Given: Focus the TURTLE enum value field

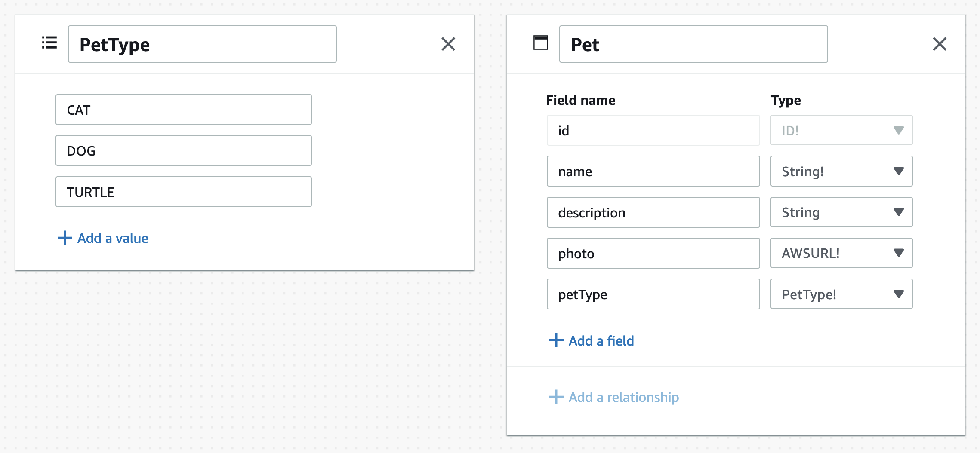Looking at the screenshot, I should (x=183, y=192).
